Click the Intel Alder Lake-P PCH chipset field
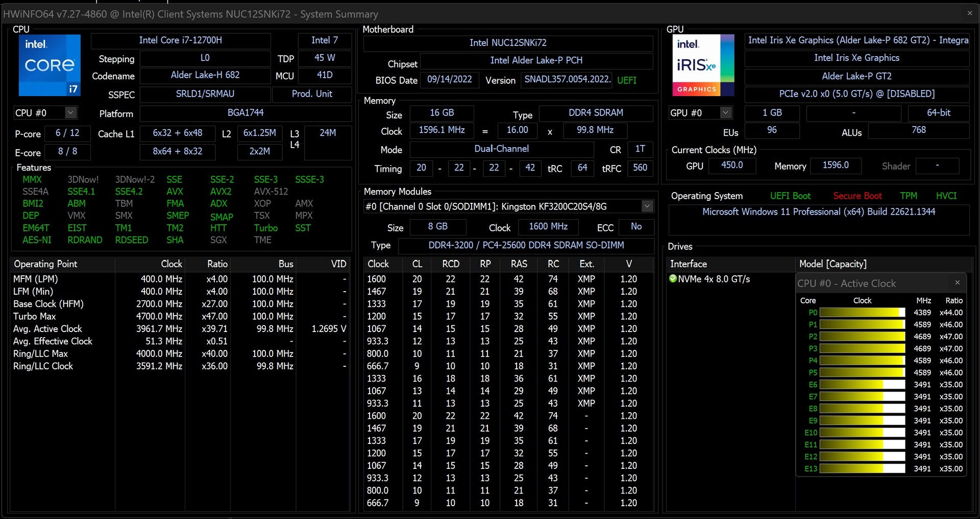Screen dimensions: 980x519 [x=536, y=60]
